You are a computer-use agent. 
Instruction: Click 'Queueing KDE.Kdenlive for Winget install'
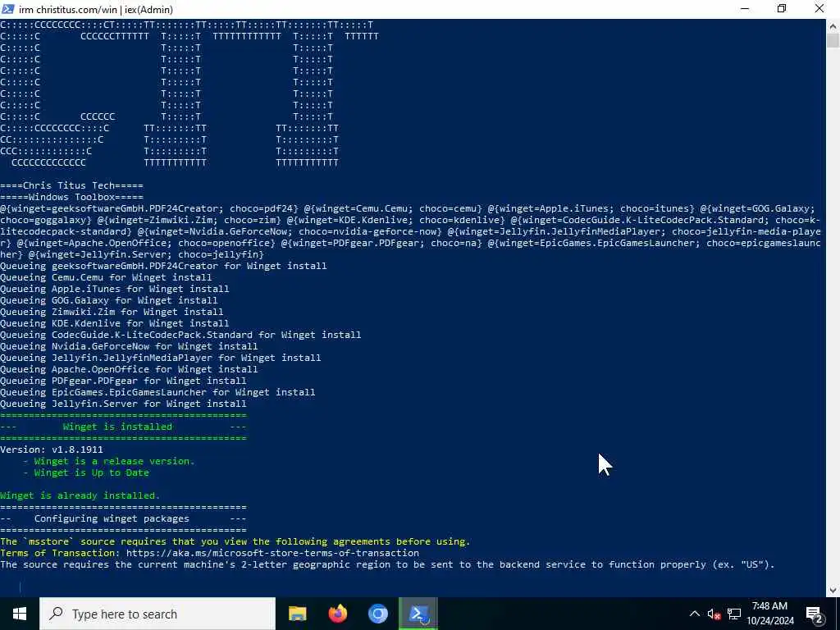(115, 323)
